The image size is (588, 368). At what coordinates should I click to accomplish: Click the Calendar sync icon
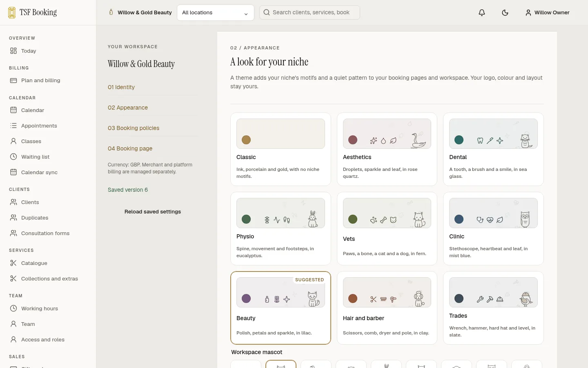[x=13, y=172]
